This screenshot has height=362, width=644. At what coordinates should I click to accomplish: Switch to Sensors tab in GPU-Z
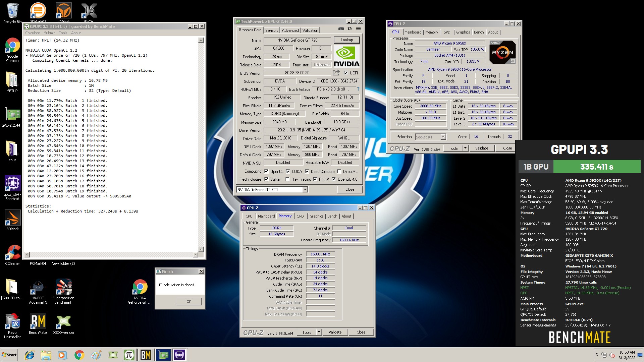tap(272, 31)
